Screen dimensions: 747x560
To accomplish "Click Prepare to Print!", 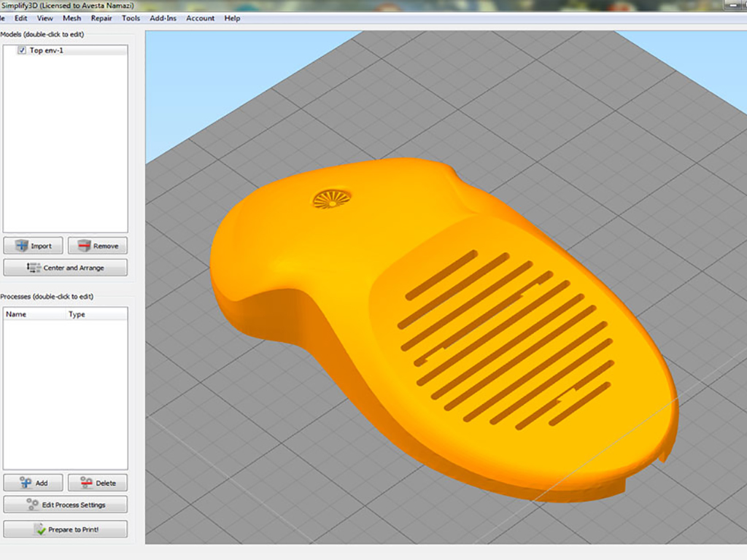I will [66, 529].
